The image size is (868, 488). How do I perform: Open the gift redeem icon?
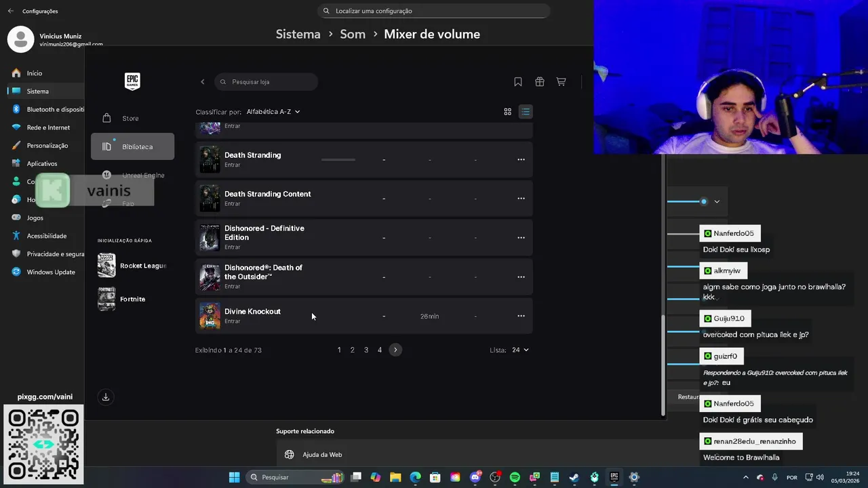540,81
